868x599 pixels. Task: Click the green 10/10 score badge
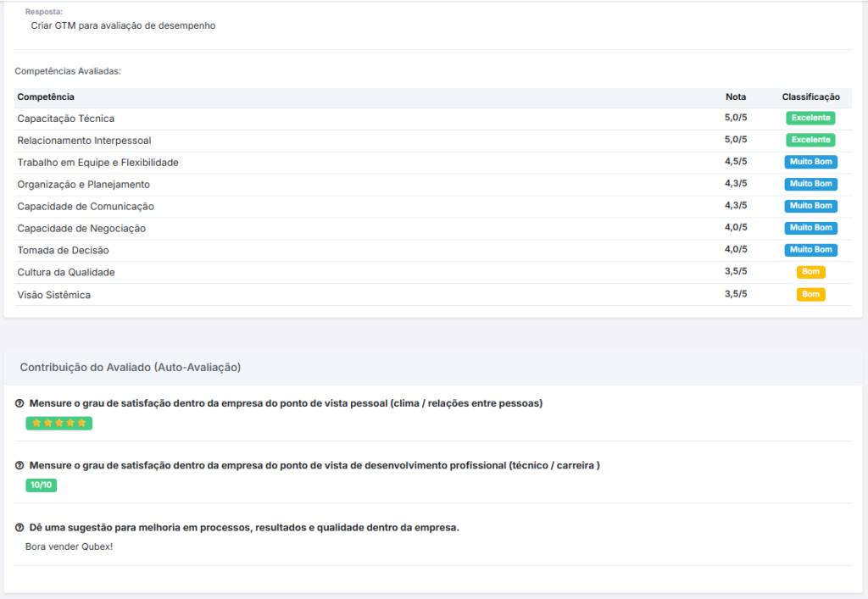41,485
